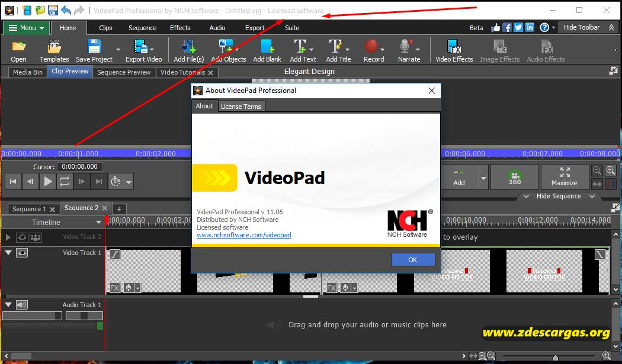Collapse Video Track 1
The height and width of the screenshot is (364, 622).
coord(8,253)
